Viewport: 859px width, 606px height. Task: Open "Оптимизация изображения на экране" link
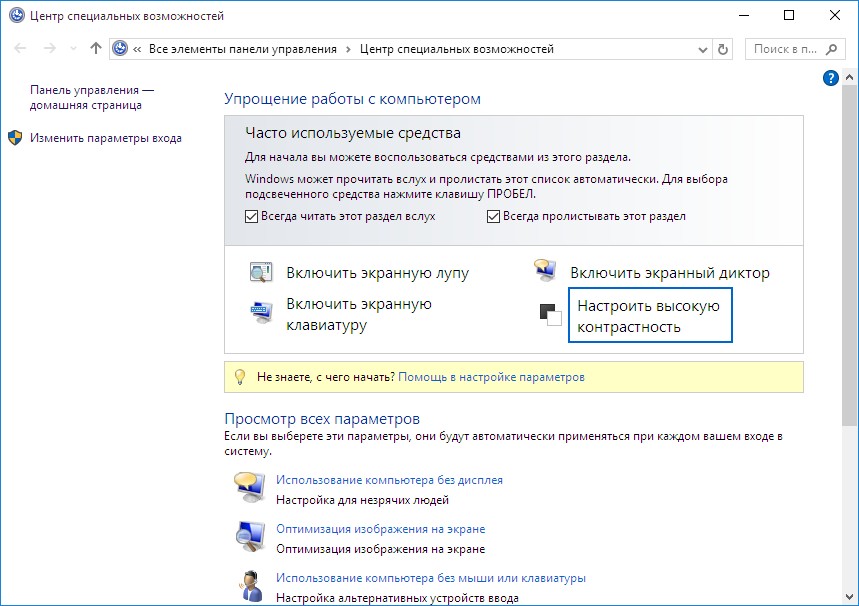(x=381, y=529)
